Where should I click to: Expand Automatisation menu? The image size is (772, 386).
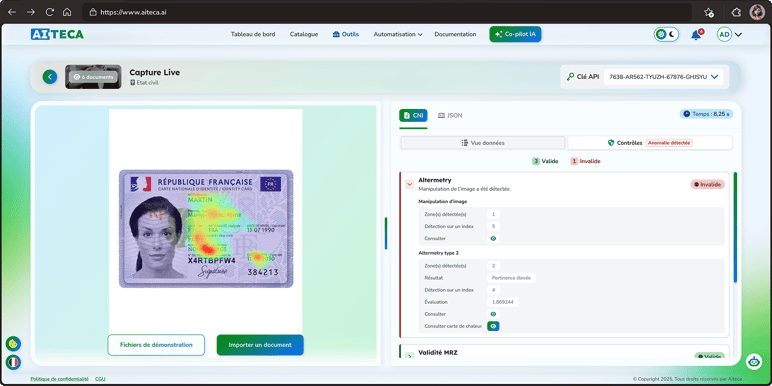[x=398, y=34]
